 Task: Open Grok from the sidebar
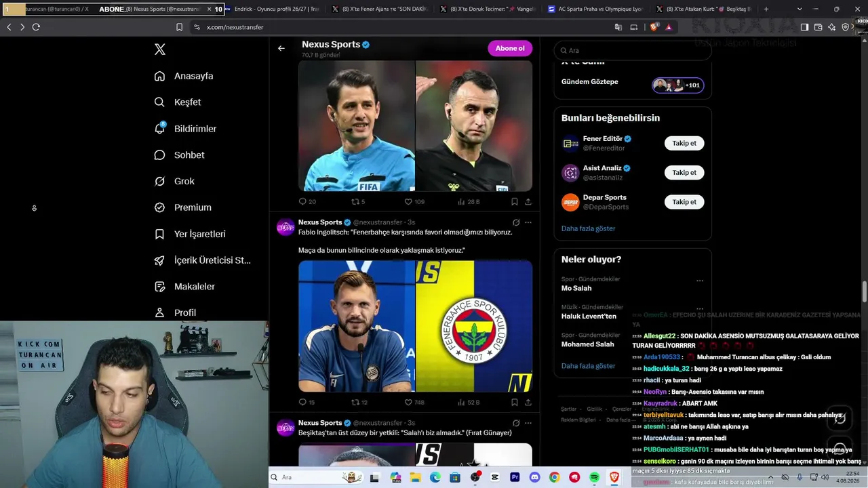(174, 181)
